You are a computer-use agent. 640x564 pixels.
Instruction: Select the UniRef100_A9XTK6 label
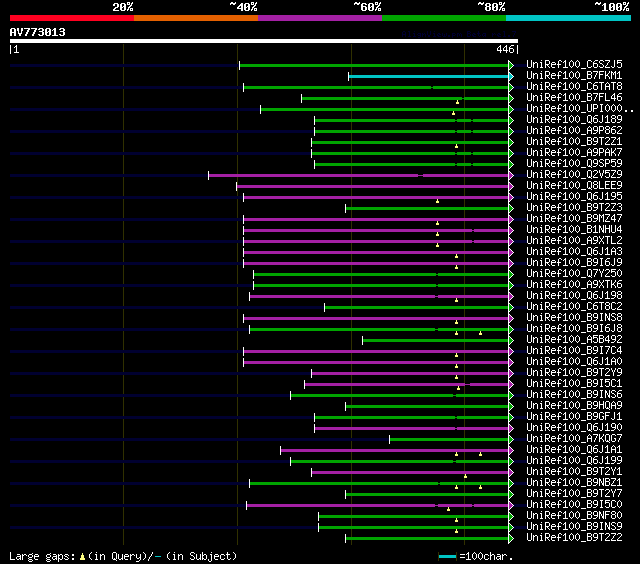[574, 285]
